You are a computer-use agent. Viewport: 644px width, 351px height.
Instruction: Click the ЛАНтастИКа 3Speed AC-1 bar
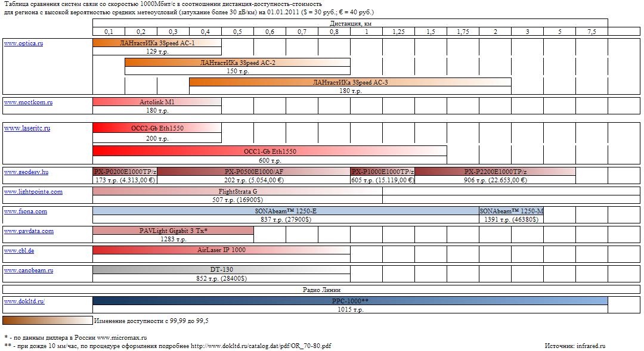[157, 43]
